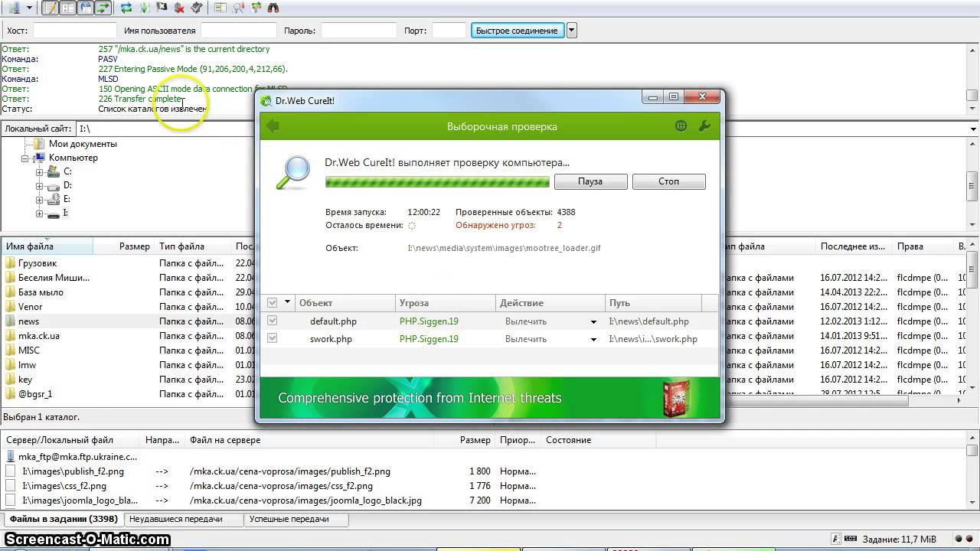This screenshot has height=551, width=980.
Task: Open the dropdown beside the header select-all checkbox
Action: pyautogui.click(x=288, y=303)
